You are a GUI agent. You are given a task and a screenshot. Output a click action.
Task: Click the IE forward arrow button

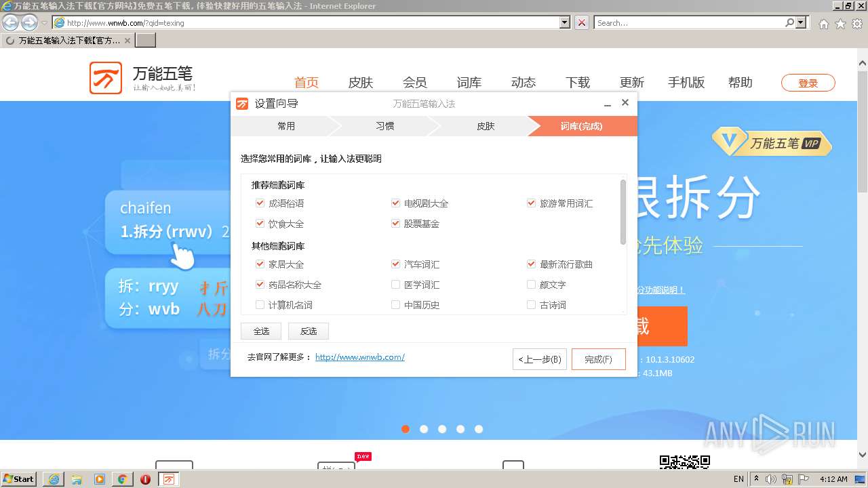[x=29, y=22]
